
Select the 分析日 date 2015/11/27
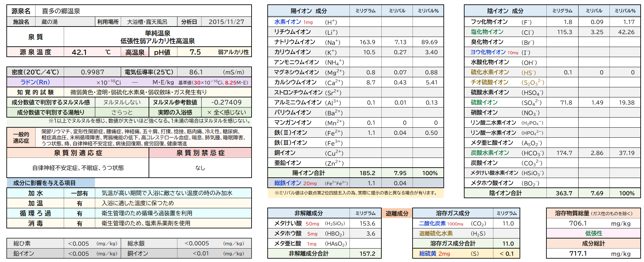pos(226,22)
